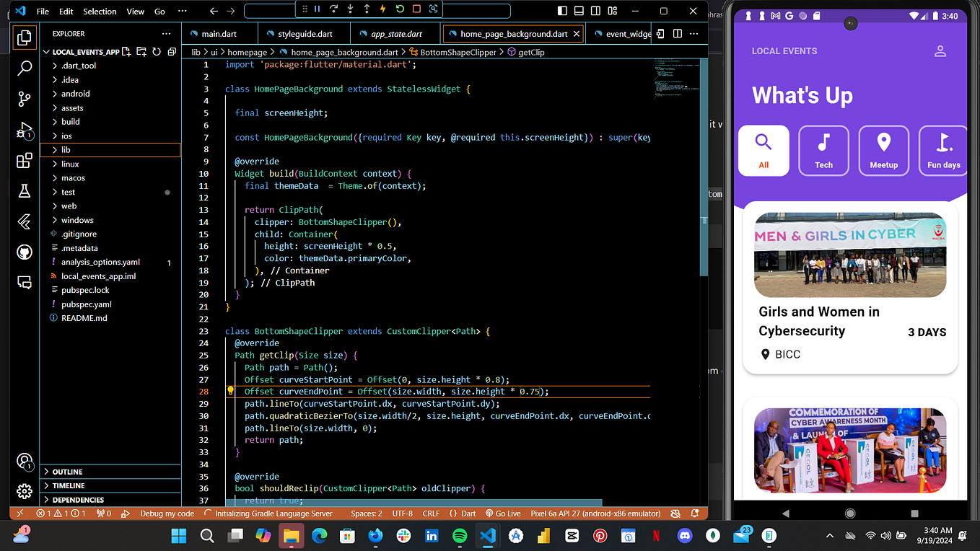Viewport: 980px width, 551px height.
Task: Open the Selection menu
Action: tap(100, 11)
